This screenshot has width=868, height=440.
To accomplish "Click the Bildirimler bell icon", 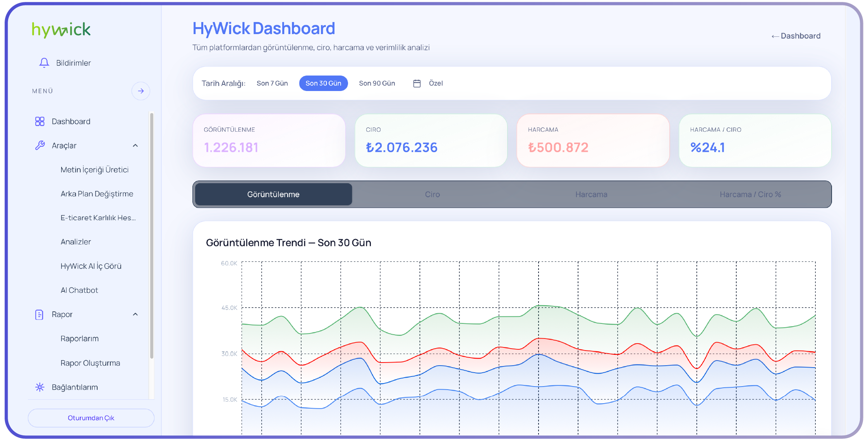I will pyautogui.click(x=44, y=63).
